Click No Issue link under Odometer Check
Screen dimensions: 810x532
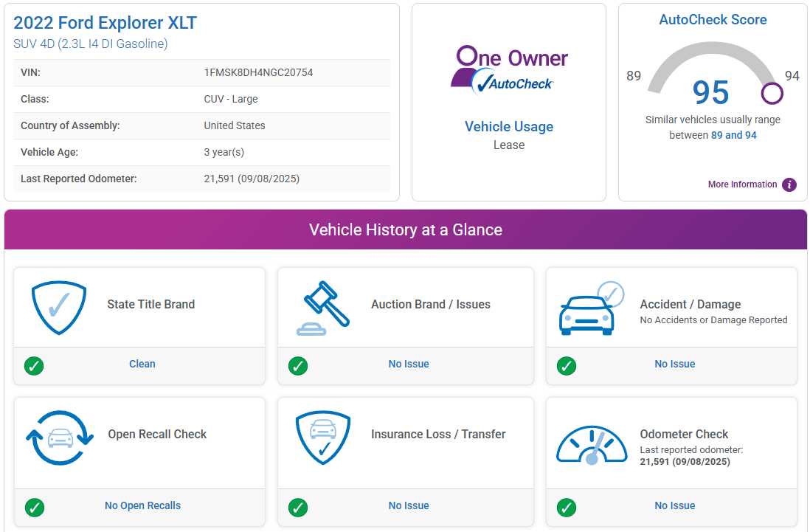674,505
